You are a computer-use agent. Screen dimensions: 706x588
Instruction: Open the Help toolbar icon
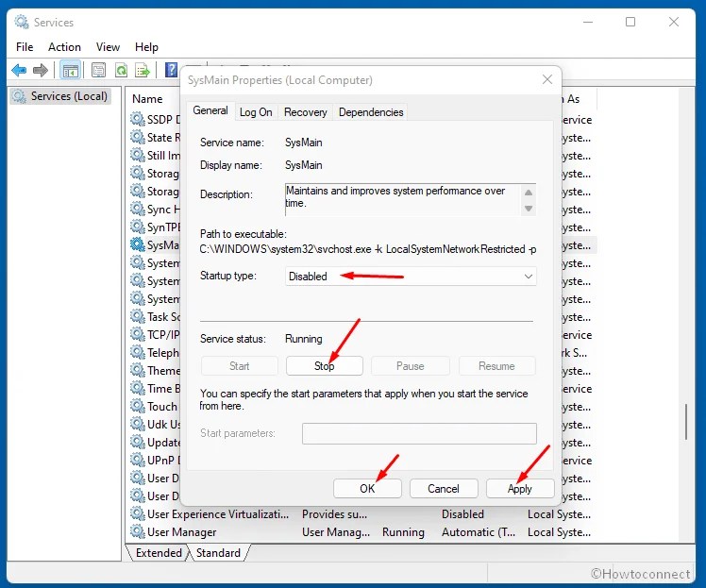click(171, 70)
